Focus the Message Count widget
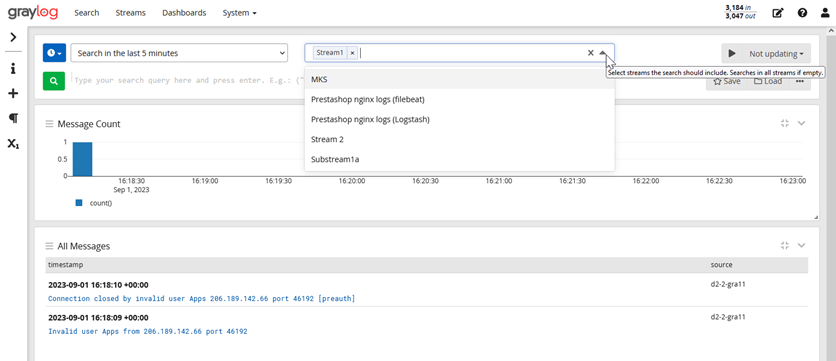This screenshot has height=361, width=836. pos(784,123)
